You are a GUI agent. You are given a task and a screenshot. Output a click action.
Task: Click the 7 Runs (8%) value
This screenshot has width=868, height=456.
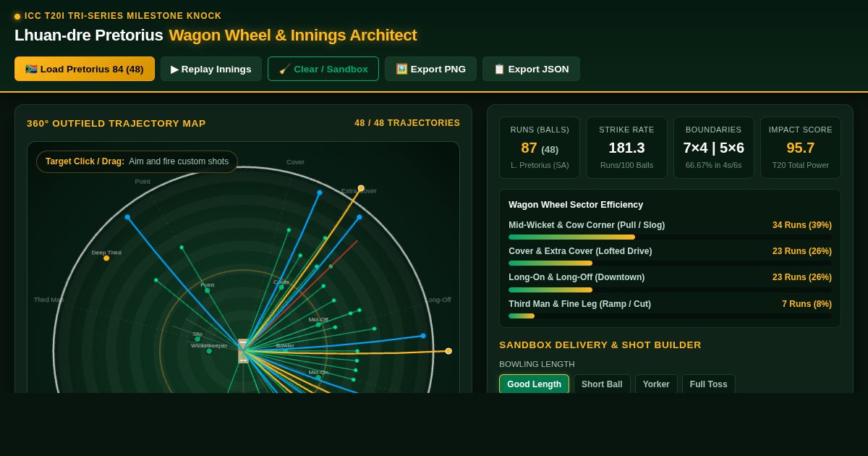point(807,304)
